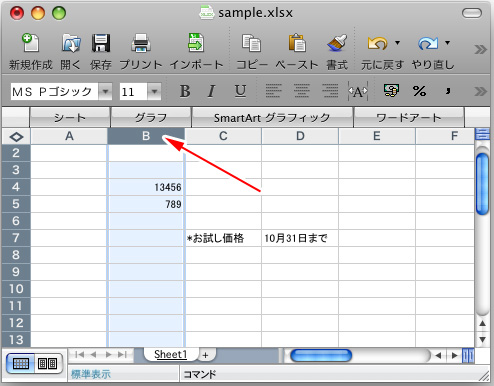Viewport: 494px width, 386px height.
Task: Open the font size 11 dropdown
Action: [x=154, y=91]
